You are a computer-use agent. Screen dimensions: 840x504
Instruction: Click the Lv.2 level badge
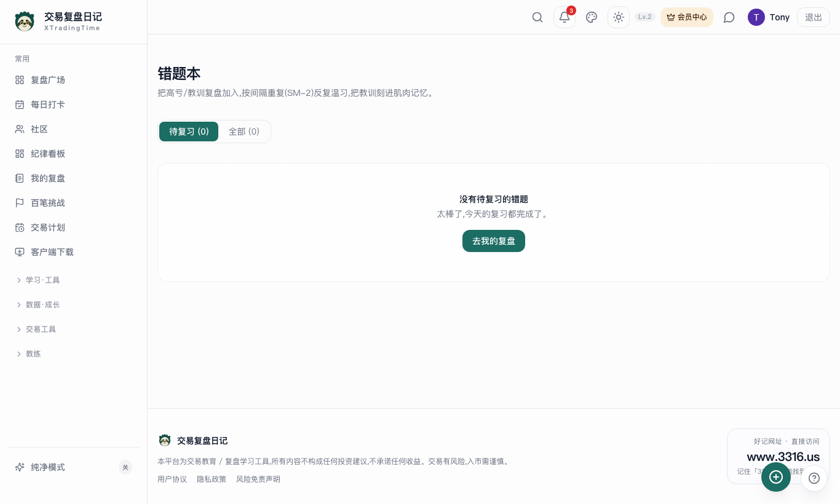pos(645,17)
